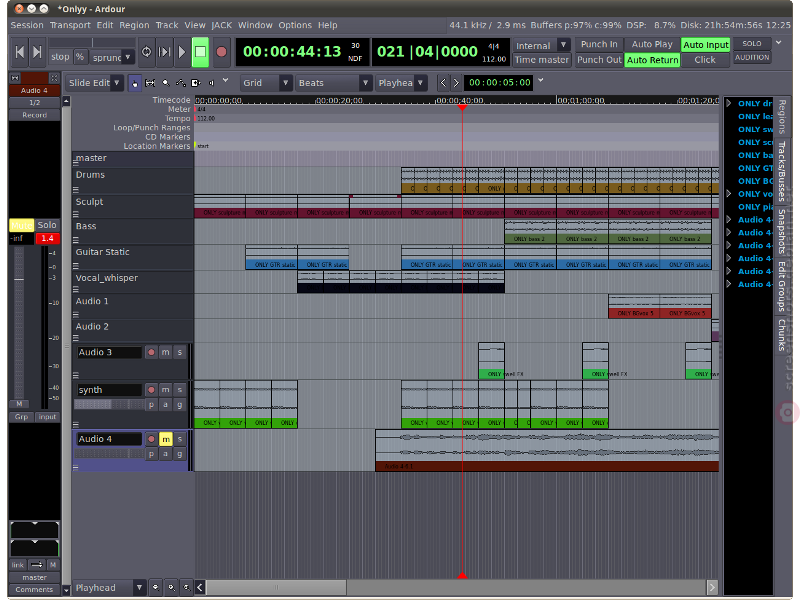This screenshot has height=600, width=800.
Task: Mute the synth track
Action: coord(166,390)
